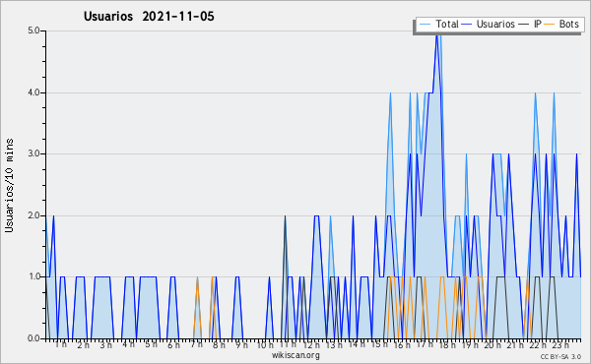Screen dimensions: 591x364
Task: Click the 'Usuarios' legend label
Action: (x=495, y=24)
